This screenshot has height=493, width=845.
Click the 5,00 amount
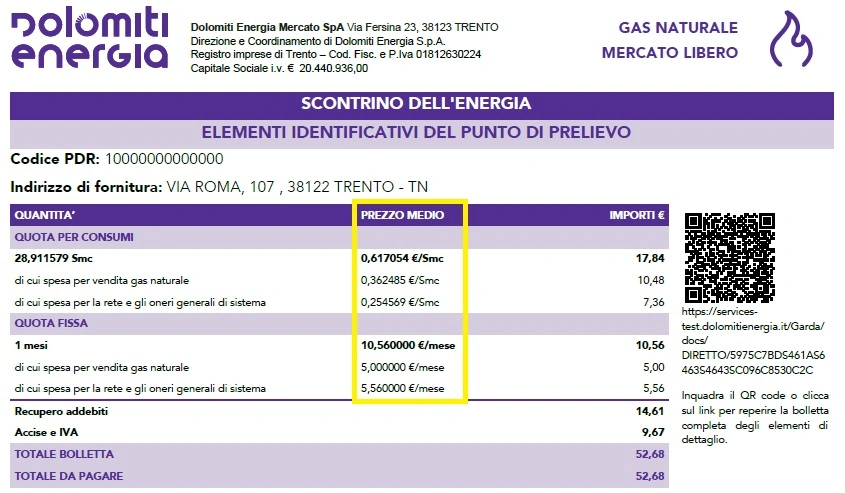point(654,367)
